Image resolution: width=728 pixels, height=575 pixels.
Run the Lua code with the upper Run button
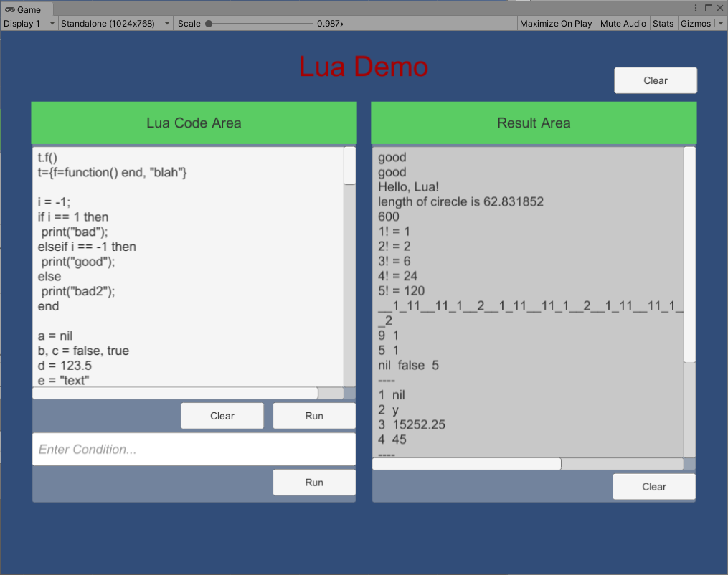click(x=314, y=416)
